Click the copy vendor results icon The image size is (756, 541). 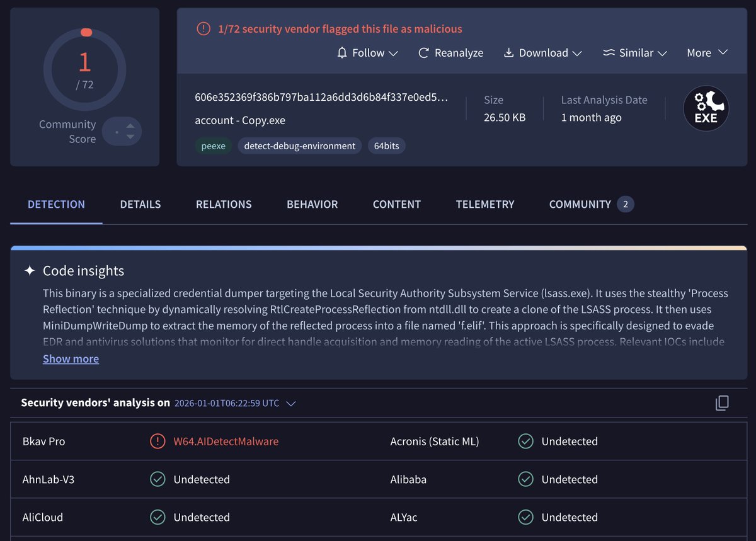pos(722,402)
